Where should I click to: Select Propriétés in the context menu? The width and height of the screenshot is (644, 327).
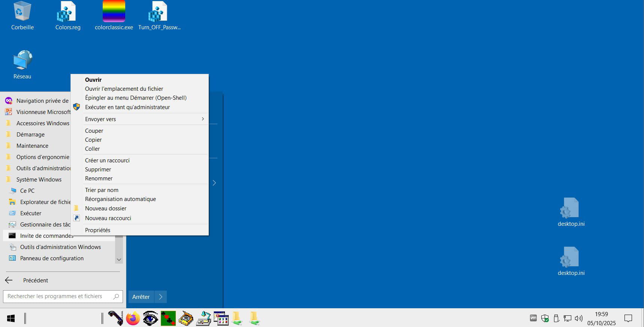pyautogui.click(x=97, y=230)
